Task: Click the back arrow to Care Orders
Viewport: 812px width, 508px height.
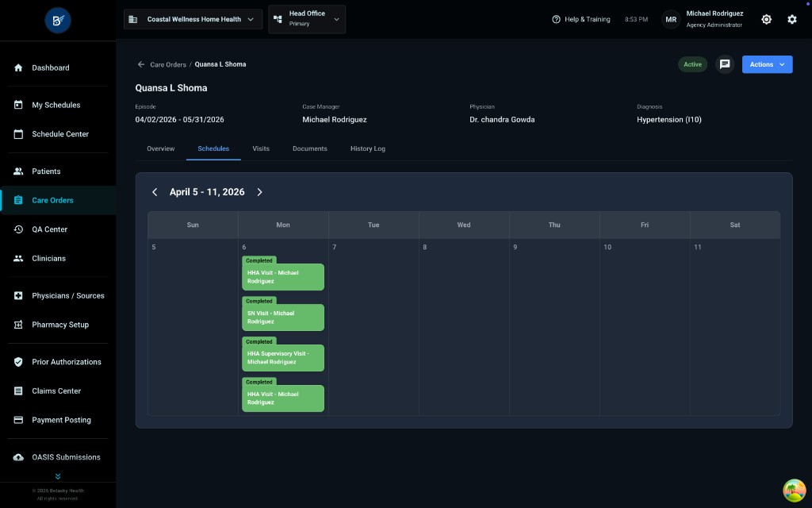Action: coord(141,65)
